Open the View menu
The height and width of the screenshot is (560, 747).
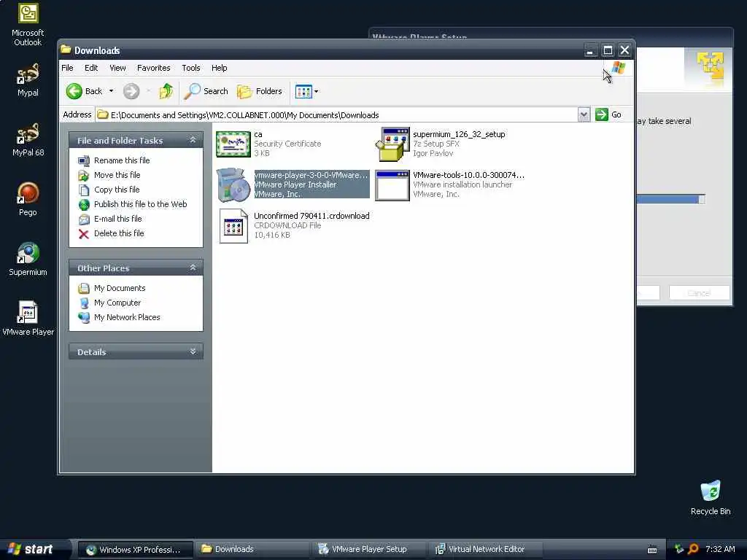[117, 68]
